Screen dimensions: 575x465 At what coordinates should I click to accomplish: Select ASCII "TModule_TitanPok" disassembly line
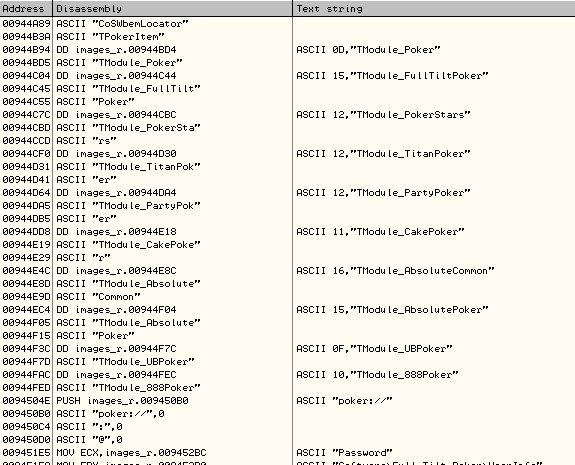coord(128,167)
